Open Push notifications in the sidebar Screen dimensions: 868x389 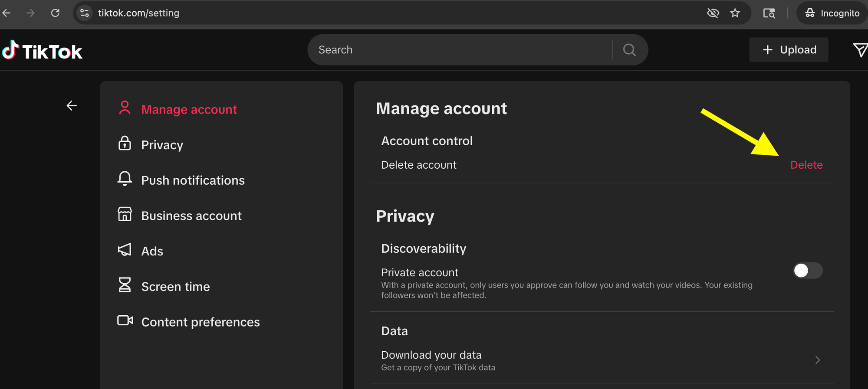point(193,180)
